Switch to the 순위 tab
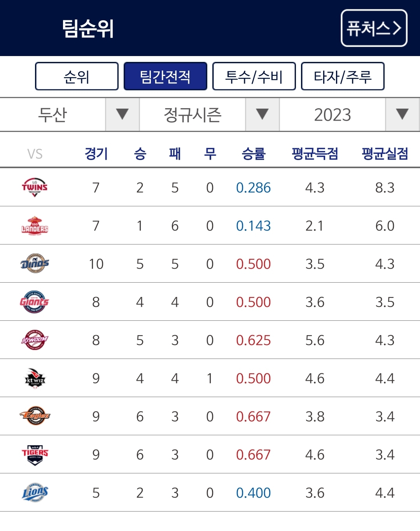This screenshot has width=420, height=531. point(76,77)
